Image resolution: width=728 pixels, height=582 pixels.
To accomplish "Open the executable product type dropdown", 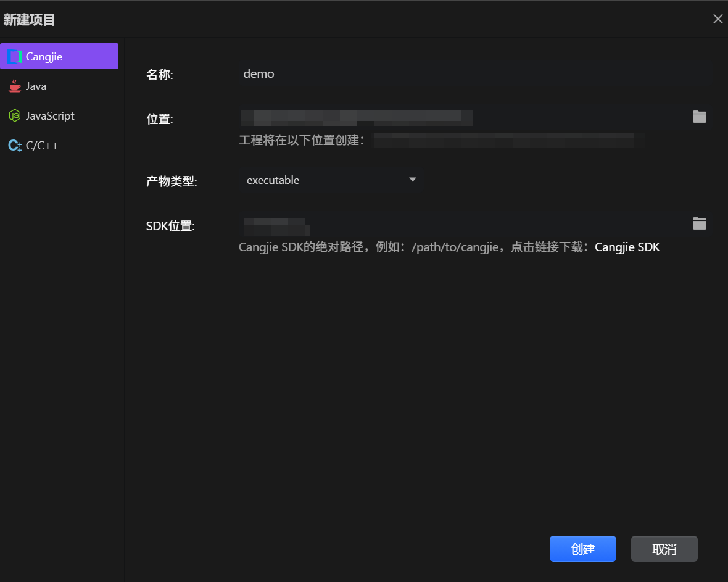I will [330, 180].
